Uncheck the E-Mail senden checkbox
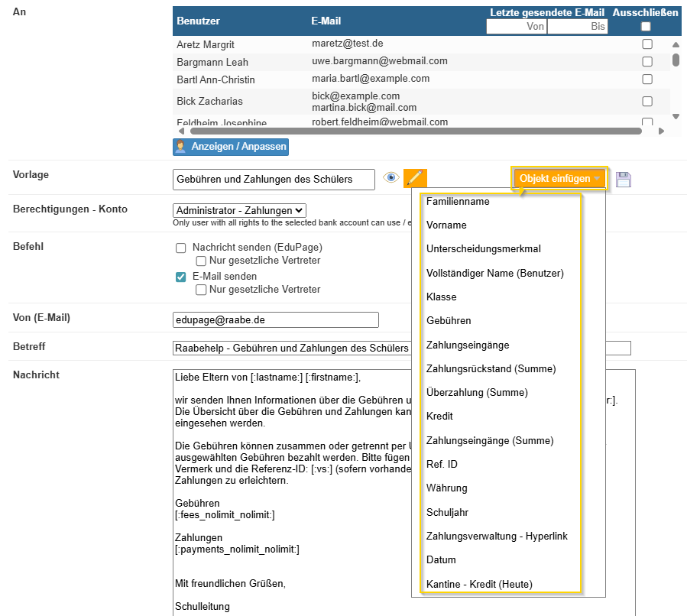687x616 pixels. click(180, 277)
